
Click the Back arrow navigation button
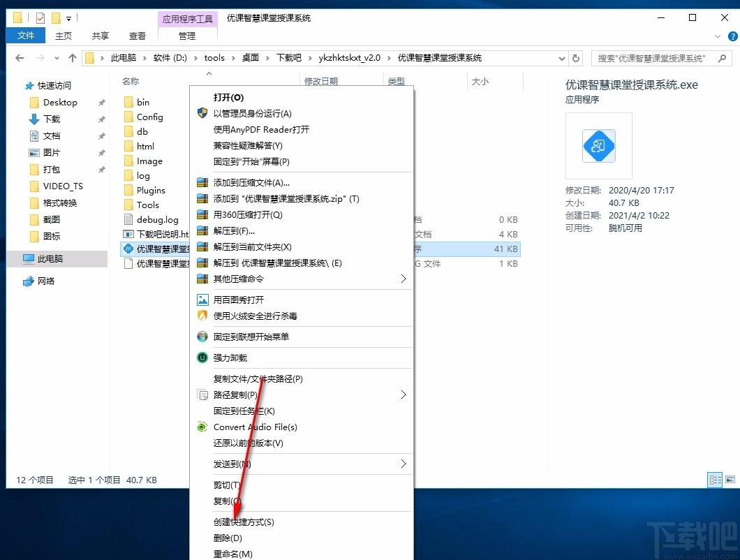[x=20, y=58]
